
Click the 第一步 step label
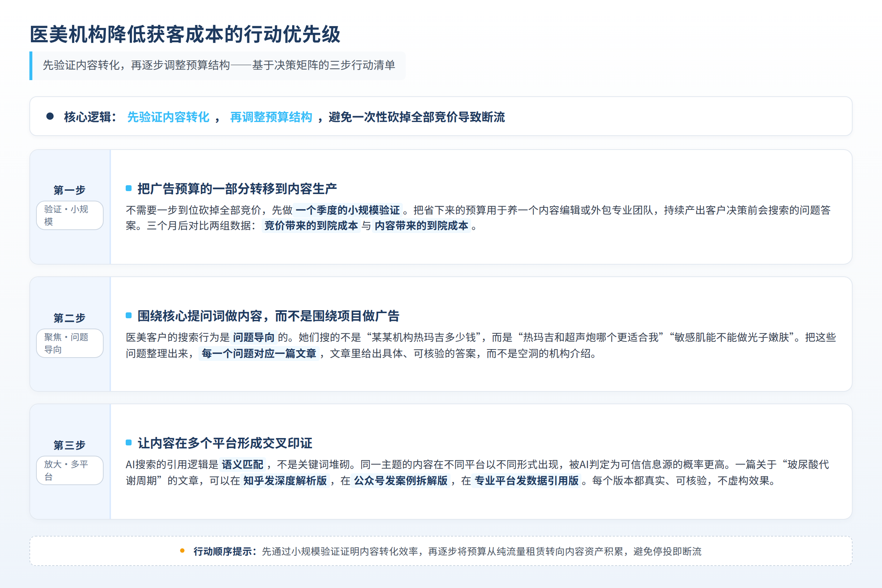69,190
